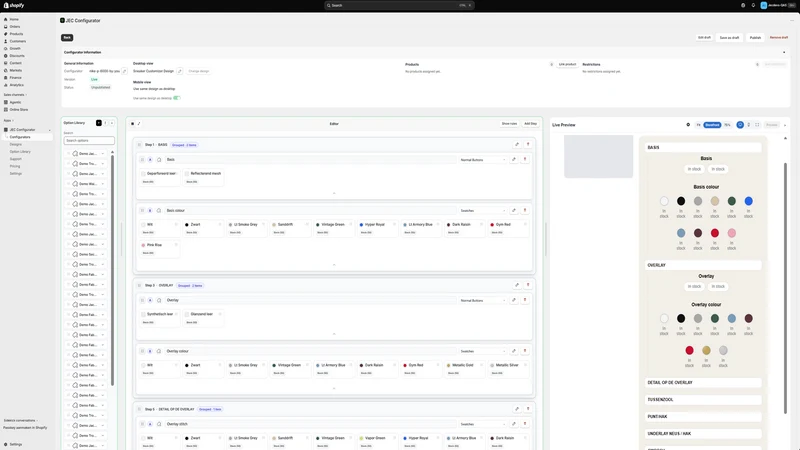Go to Option Library in the sidebar
800x450 pixels.
pyautogui.click(x=20, y=152)
